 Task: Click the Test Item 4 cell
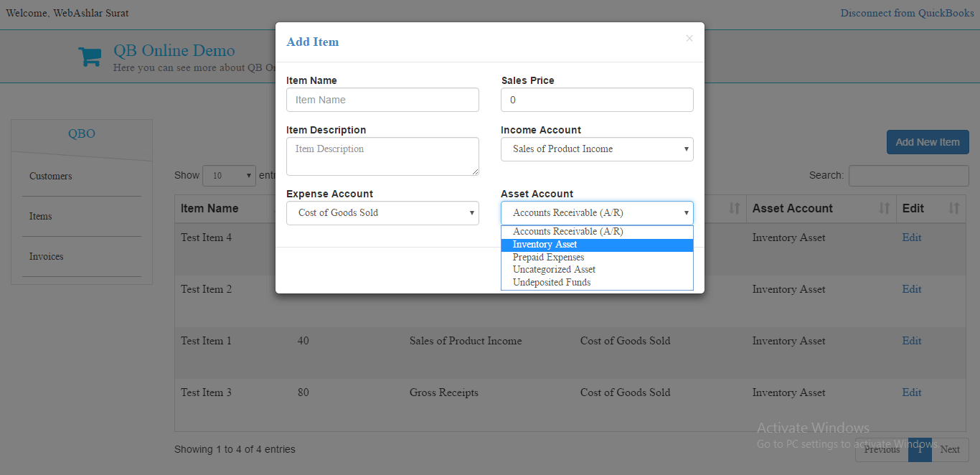207,237
